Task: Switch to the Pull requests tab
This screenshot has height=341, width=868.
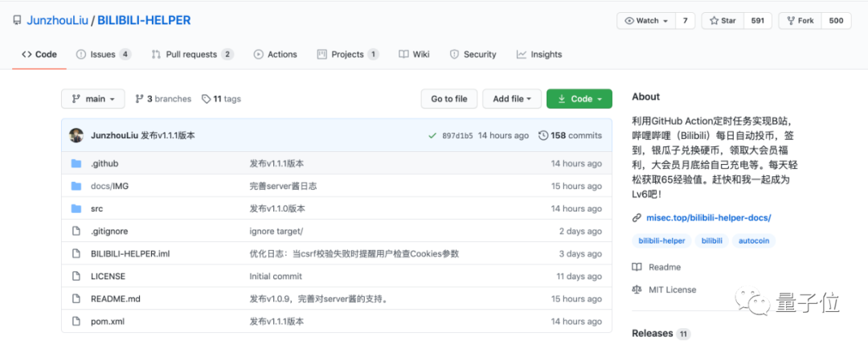Action: click(x=193, y=54)
